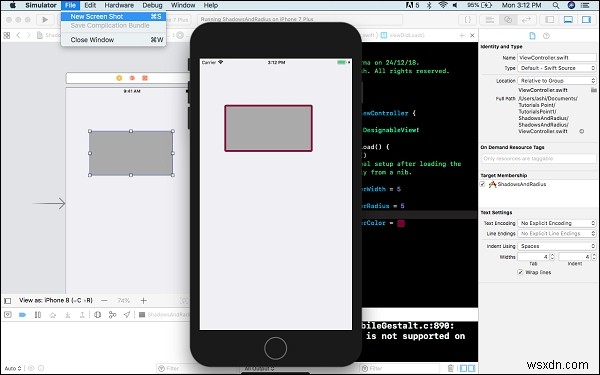Open the Apple menu
Viewport: 600px width, 375px height.
click(12, 5)
